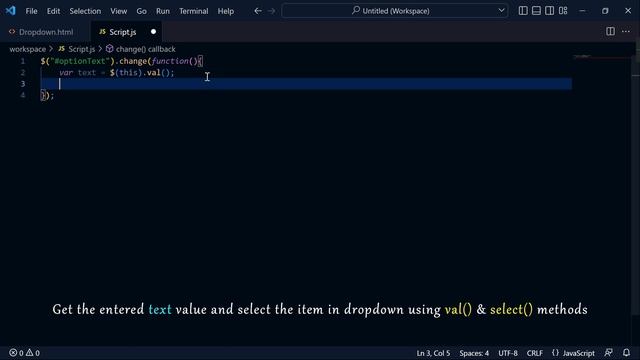
Task: Open problems via the errors and warnings indicator
Action: (24, 353)
